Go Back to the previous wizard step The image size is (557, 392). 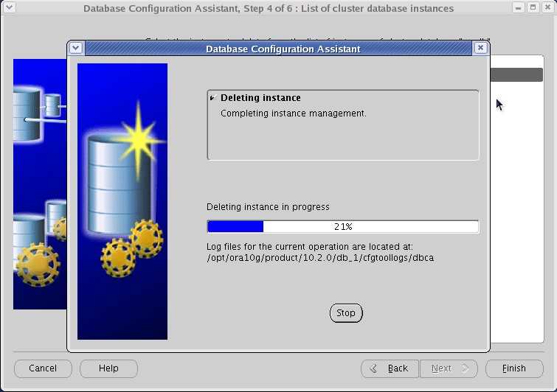(x=390, y=368)
